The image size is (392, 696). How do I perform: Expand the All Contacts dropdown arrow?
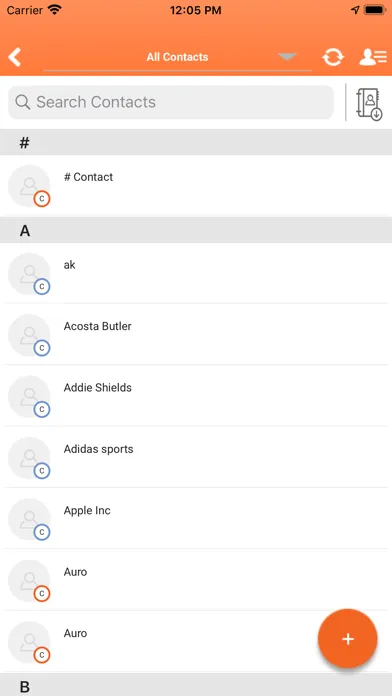[287, 57]
